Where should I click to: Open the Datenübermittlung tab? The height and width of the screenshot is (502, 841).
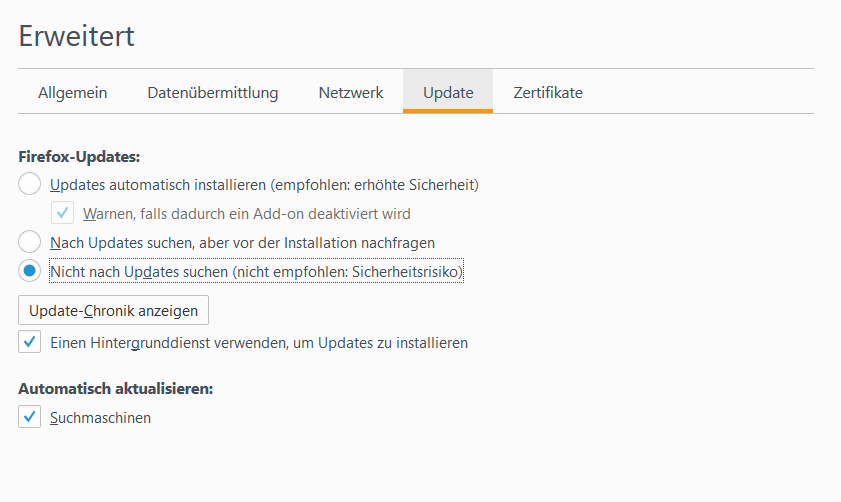[x=213, y=92]
